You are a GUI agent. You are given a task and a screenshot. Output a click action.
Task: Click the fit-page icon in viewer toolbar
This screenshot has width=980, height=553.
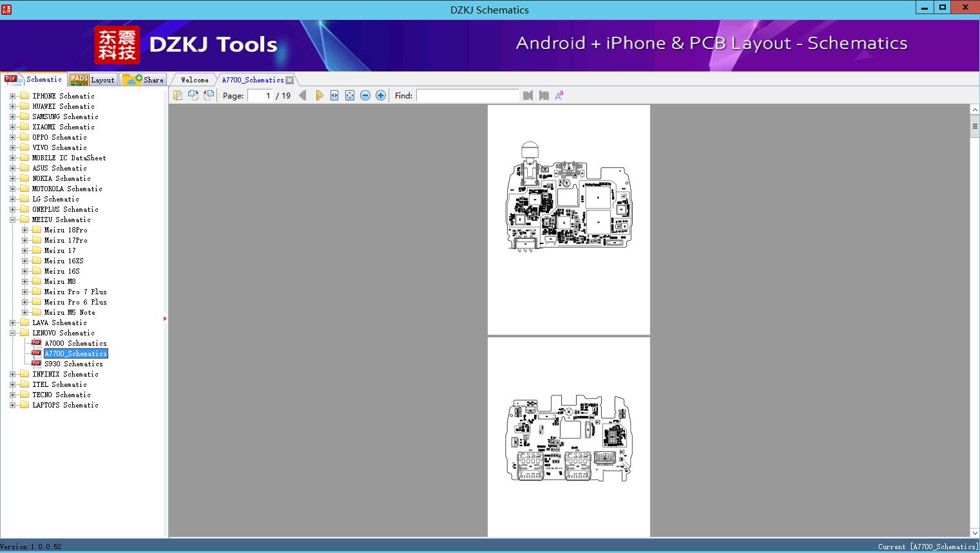[350, 95]
